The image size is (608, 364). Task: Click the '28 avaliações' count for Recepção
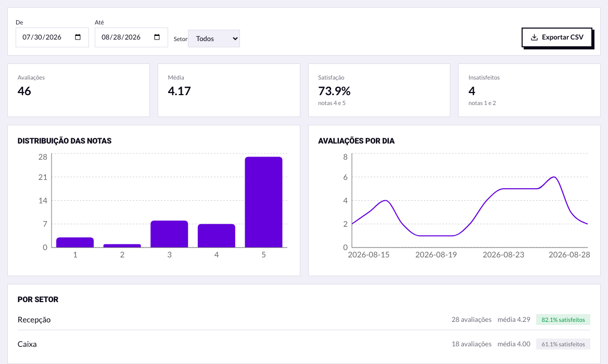pyautogui.click(x=472, y=320)
